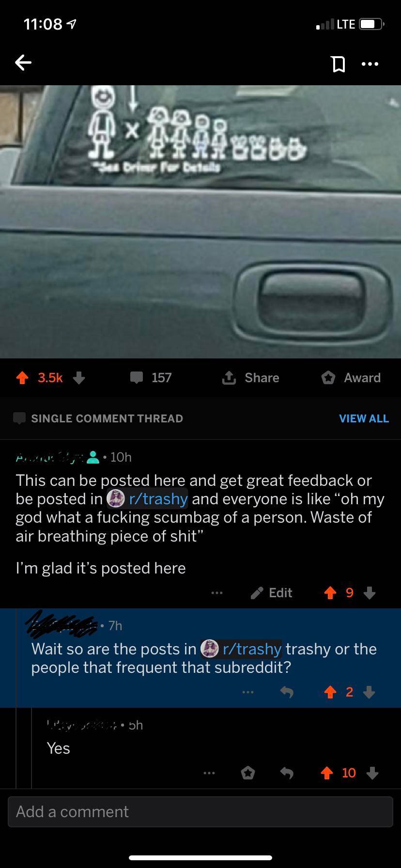
Task: Tap the back arrow icon
Action: pos(23,62)
